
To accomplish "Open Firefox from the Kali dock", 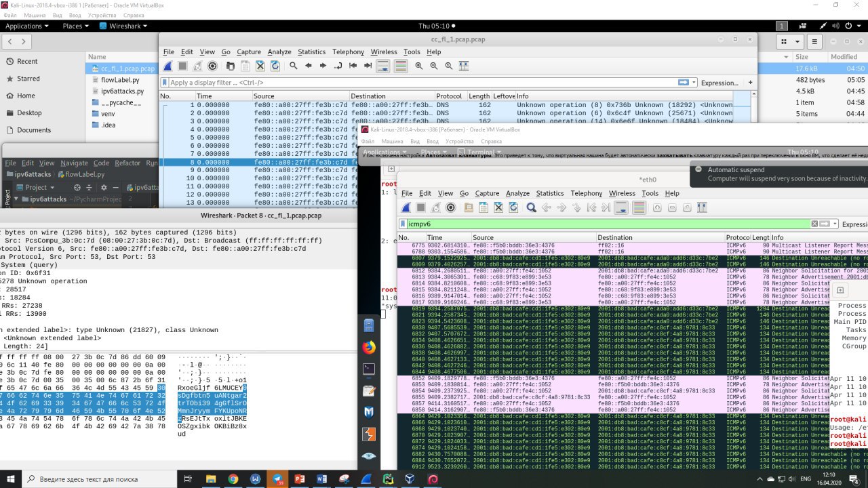I will (369, 348).
